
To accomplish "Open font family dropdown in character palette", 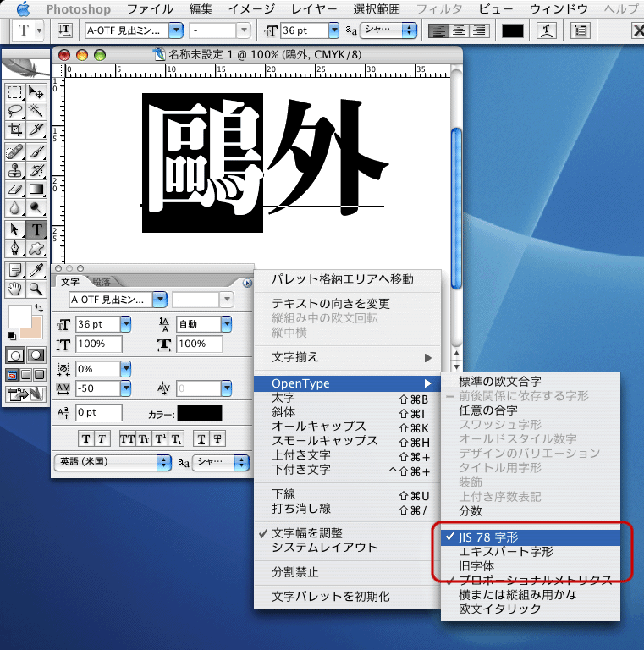I will click(160, 300).
